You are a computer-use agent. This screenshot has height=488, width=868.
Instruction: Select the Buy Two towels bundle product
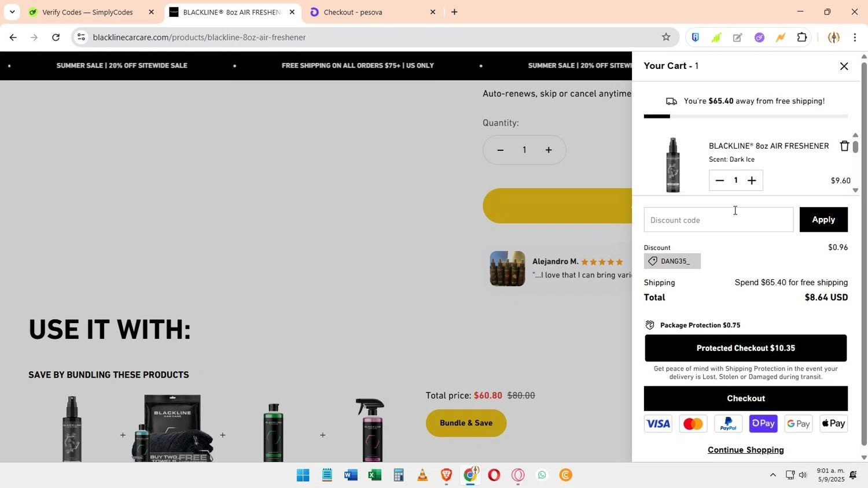(x=172, y=429)
